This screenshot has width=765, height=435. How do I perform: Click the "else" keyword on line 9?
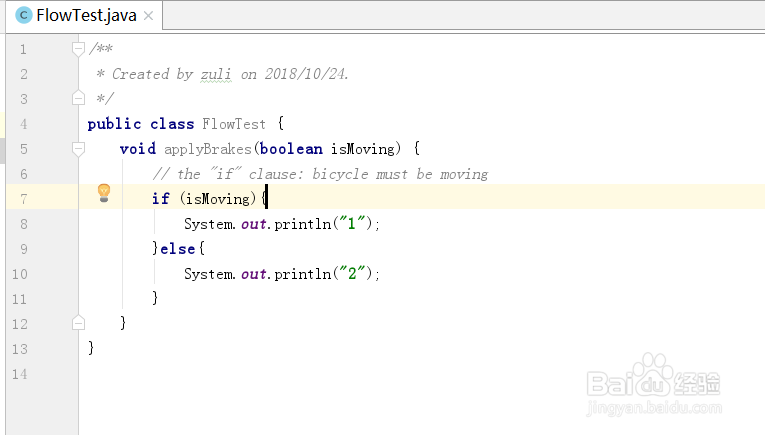(178, 249)
